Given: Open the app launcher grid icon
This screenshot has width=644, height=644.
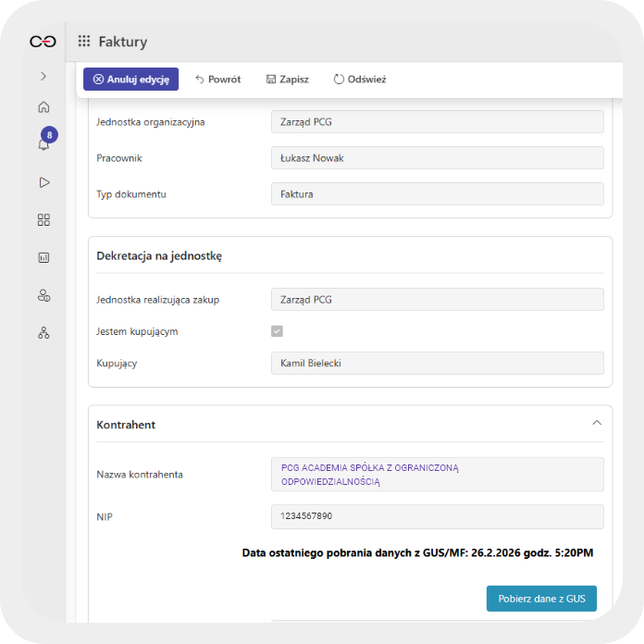Looking at the screenshot, I should click(x=84, y=42).
